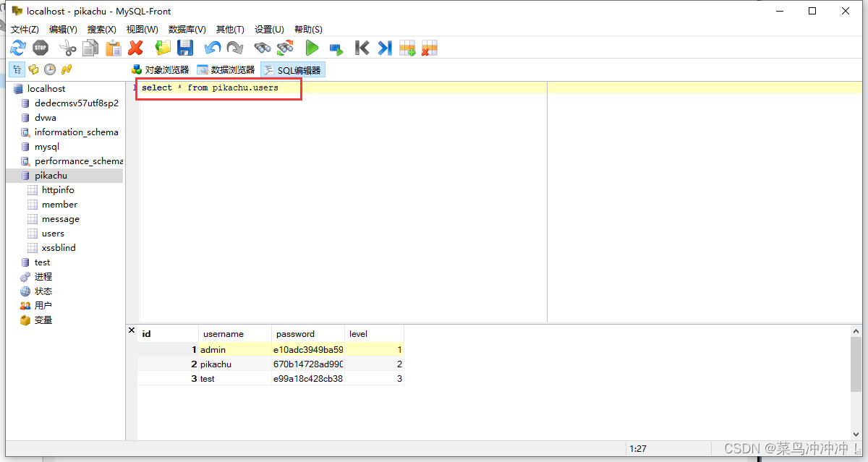Viewport: 868px width, 462px height.
Task: Select httpinfo table in tree
Action: click(58, 190)
